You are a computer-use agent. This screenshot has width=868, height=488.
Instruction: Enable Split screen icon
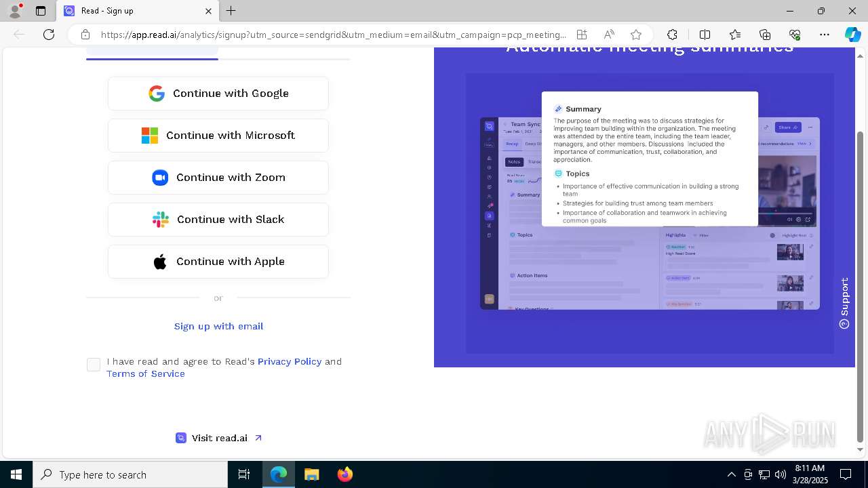point(705,35)
